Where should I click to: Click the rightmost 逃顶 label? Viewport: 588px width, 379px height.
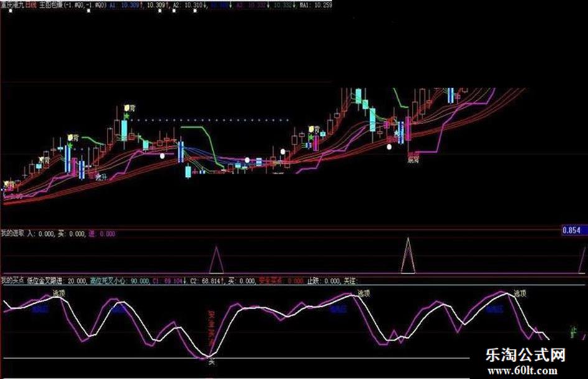point(520,293)
